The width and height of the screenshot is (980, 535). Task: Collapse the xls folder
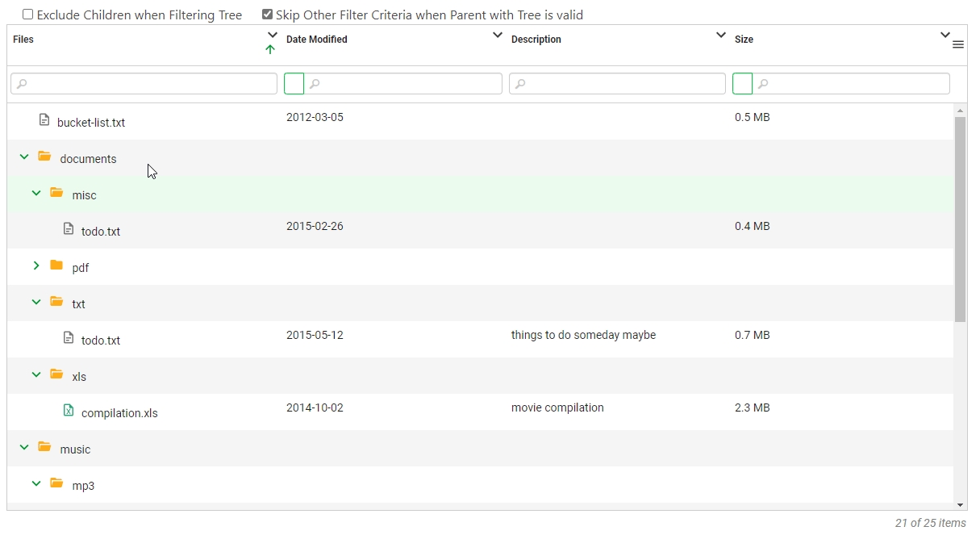36,374
